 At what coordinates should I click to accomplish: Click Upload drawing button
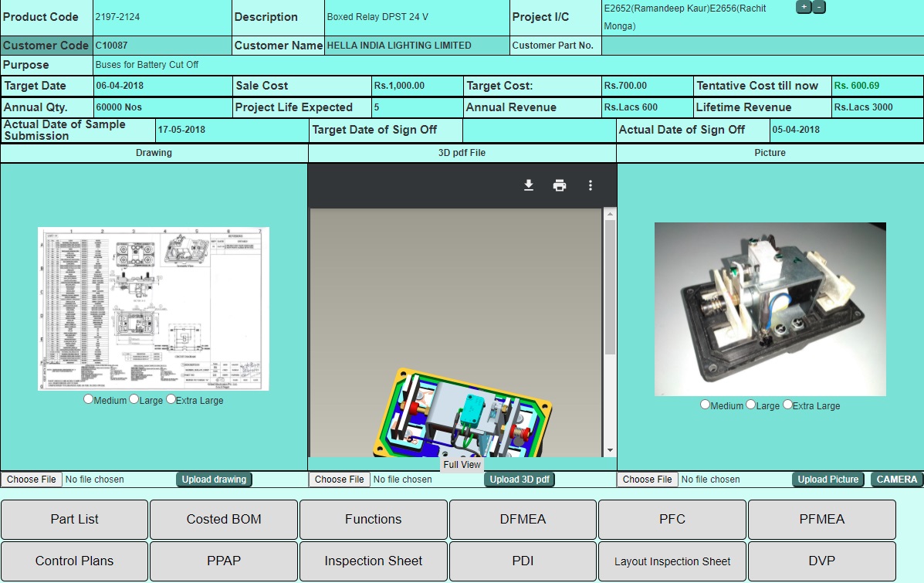click(214, 480)
